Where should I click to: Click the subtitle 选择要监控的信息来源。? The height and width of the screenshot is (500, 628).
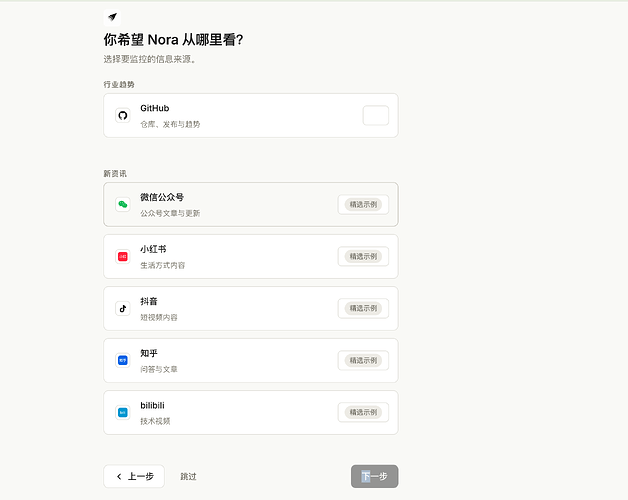point(150,59)
